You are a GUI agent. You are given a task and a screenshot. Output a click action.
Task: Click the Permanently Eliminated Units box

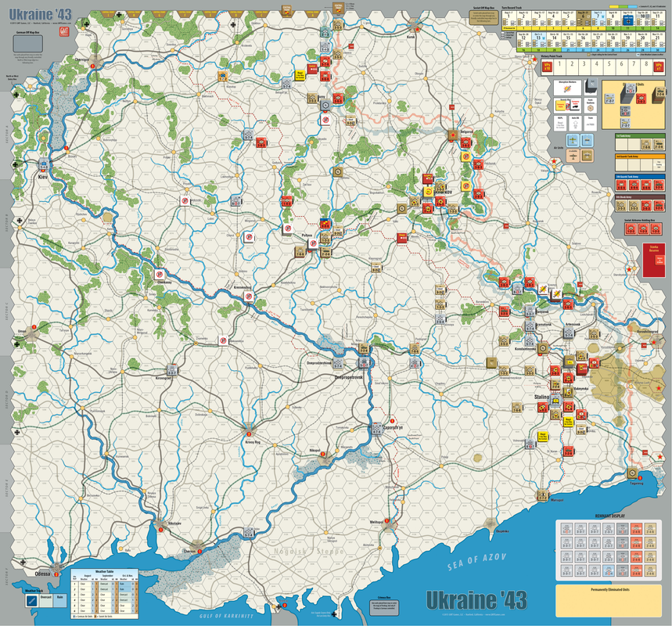point(609,601)
